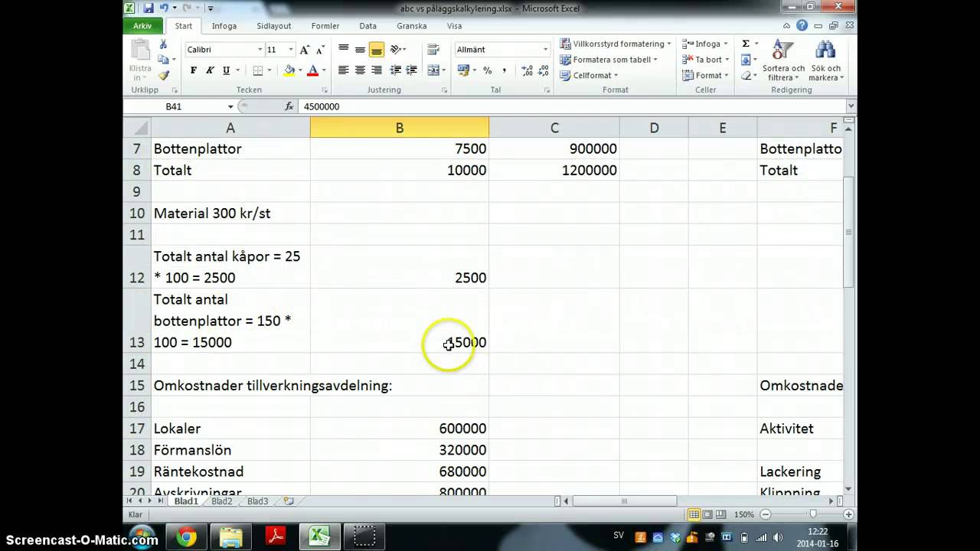Click the formula bar showing 4500000
The height and width of the screenshot is (551, 980).
tap(574, 106)
